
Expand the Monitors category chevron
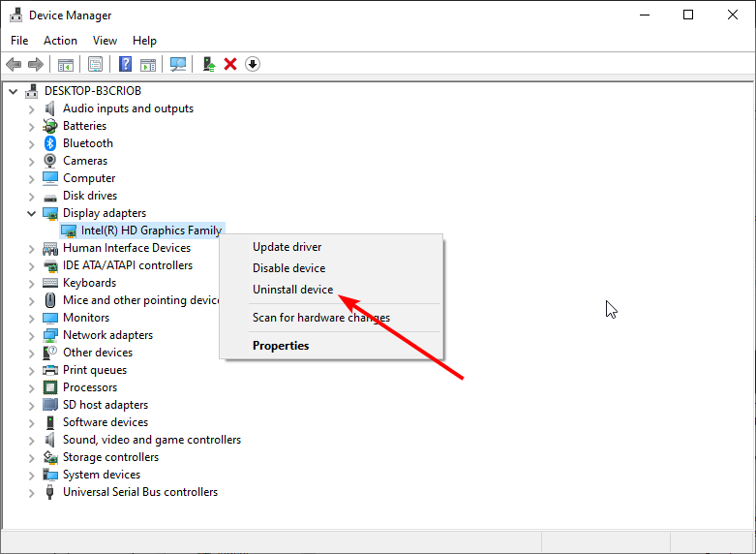point(31,318)
